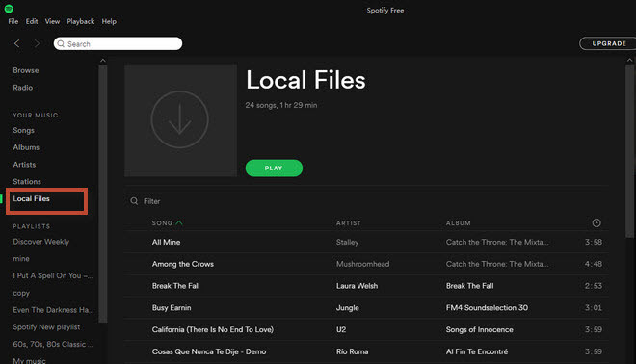Open the Discover Weekly playlist
Viewport: 636px width, 364px height.
tap(41, 242)
